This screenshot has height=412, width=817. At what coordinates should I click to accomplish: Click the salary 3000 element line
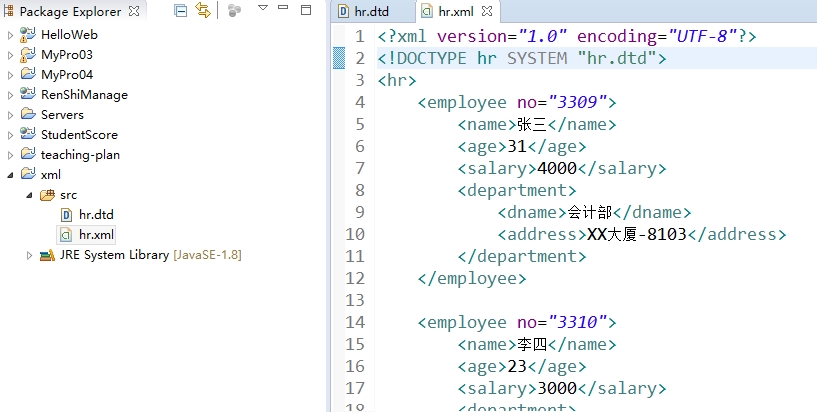pyautogui.click(x=562, y=389)
